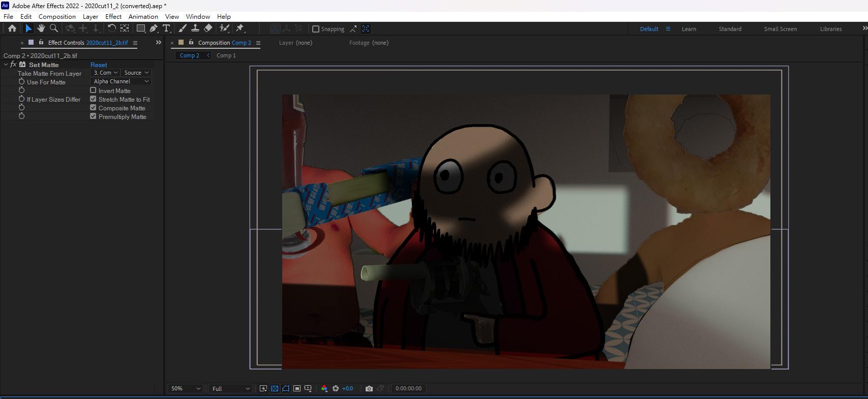
Task: Select the Roto Brush tool
Action: tap(224, 28)
